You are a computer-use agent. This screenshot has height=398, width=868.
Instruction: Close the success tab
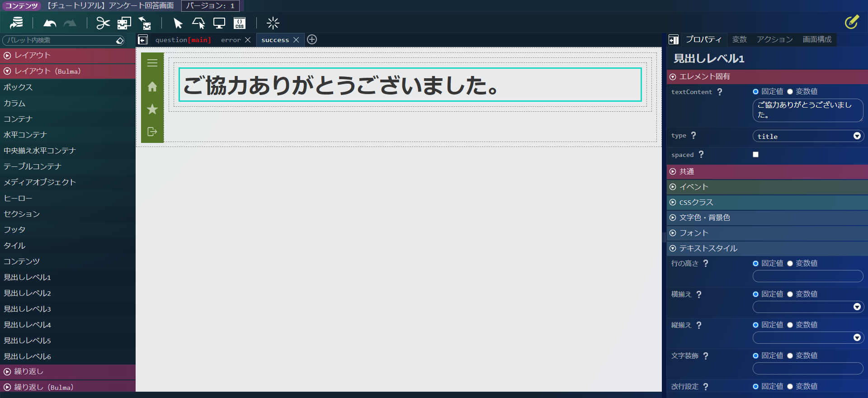296,40
